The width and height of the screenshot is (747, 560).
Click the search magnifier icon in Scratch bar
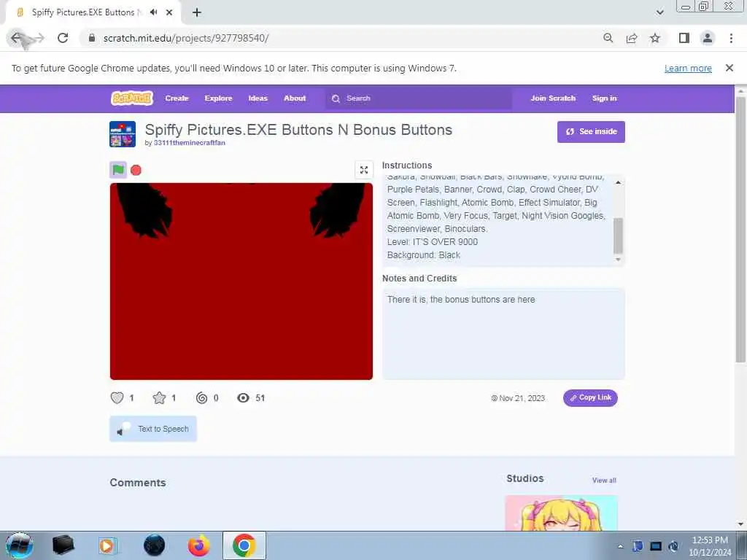[x=336, y=98]
